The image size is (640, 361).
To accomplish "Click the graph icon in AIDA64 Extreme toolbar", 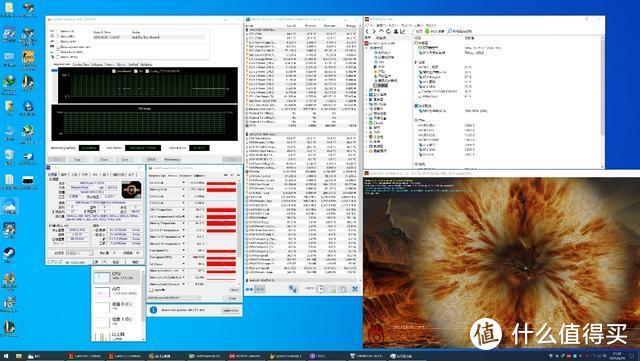I will tap(402, 31).
